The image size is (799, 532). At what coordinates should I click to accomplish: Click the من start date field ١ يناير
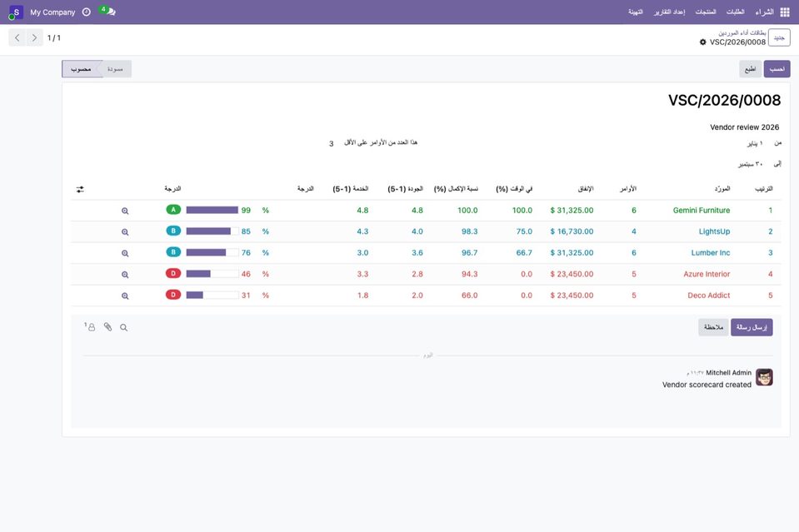pyautogui.click(x=755, y=143)
